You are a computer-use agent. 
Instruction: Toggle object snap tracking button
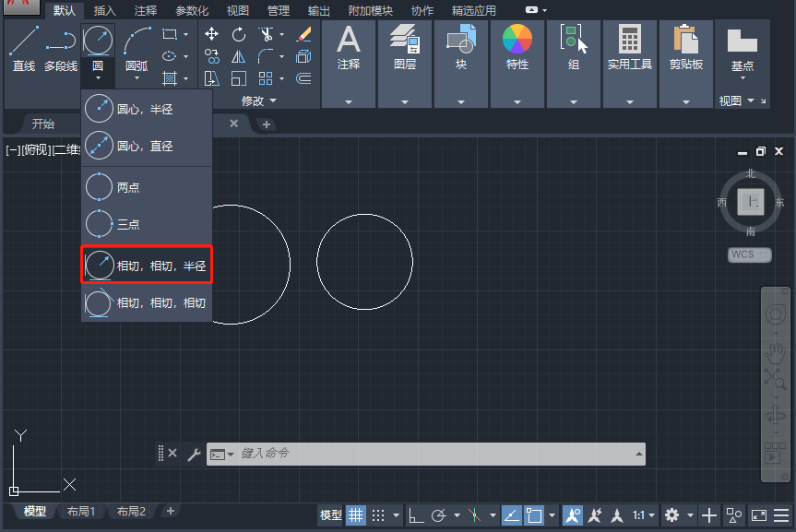tap(511, 515)
